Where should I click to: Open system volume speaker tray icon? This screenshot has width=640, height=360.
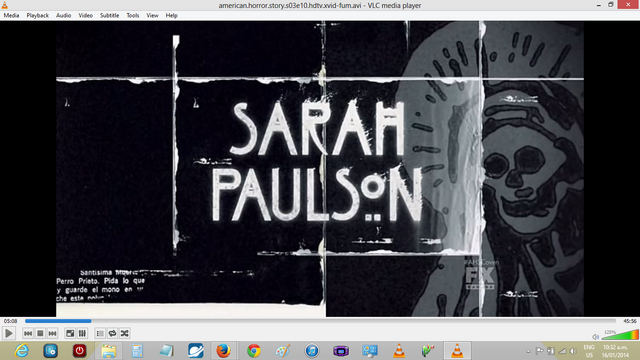573,351
